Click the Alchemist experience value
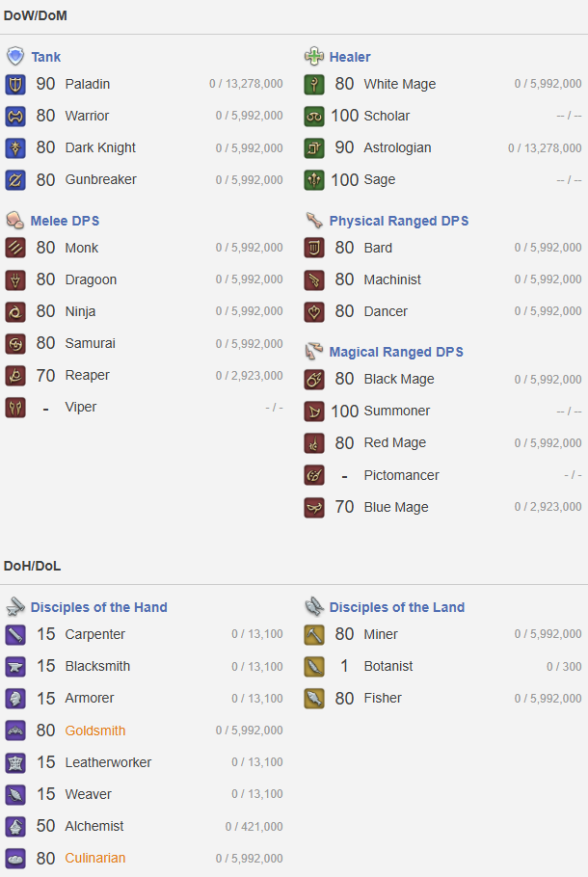This screenshot has height=877, width=588. tap(254, 827)
